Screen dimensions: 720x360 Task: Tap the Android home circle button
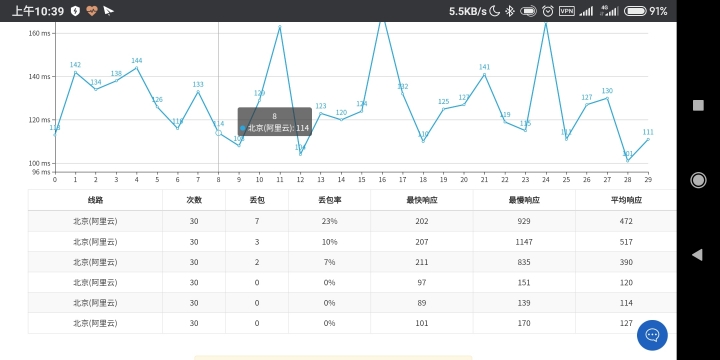click(698, 180)
